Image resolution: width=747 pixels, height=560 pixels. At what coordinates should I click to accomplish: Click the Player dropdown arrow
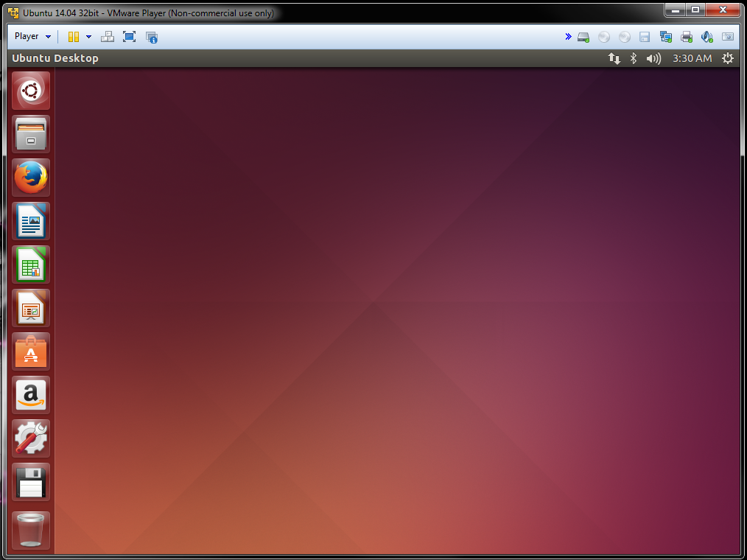click(48, 37)
